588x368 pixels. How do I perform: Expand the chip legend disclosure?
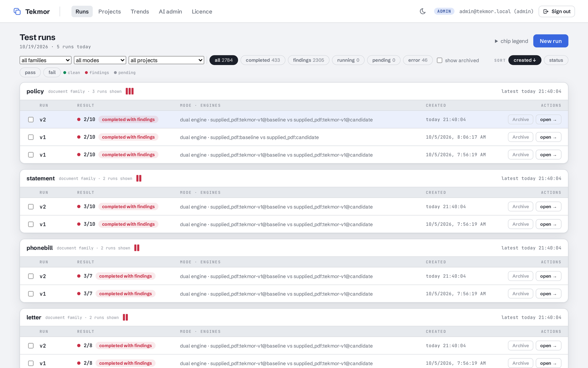point(511,41)
